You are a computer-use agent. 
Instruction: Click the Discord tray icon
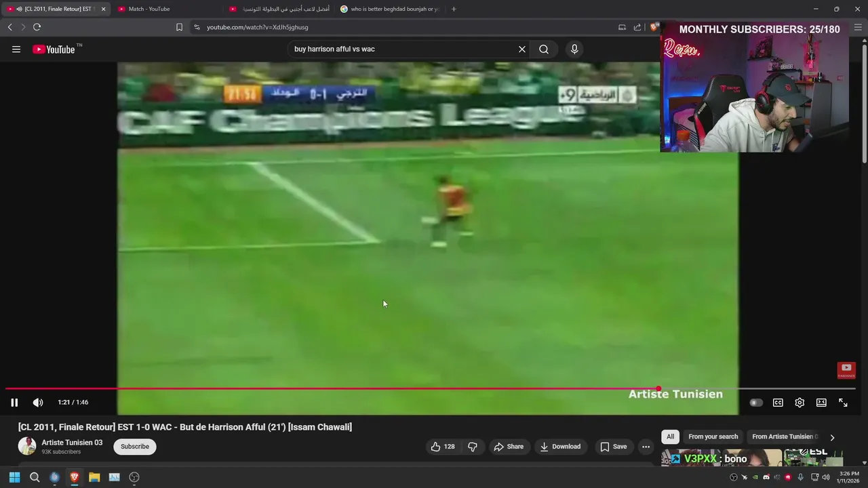766,477
